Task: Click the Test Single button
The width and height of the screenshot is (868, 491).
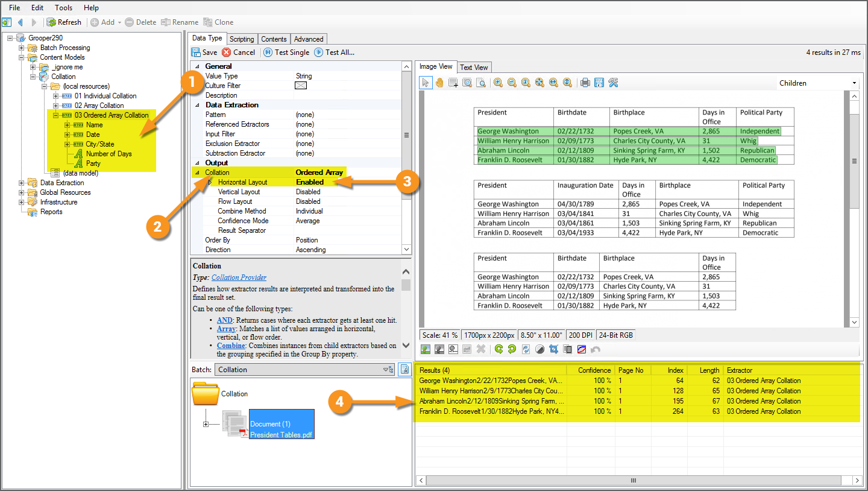Action: click(286, 52)
